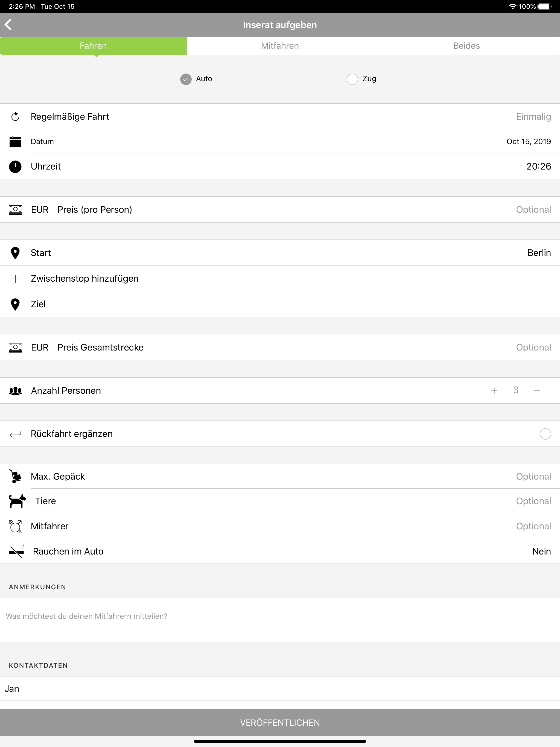Image resolution: width=560 pixels, height=747 pixels.
Task: Select the Zug radio button
Action: click(x=352, y=79)
